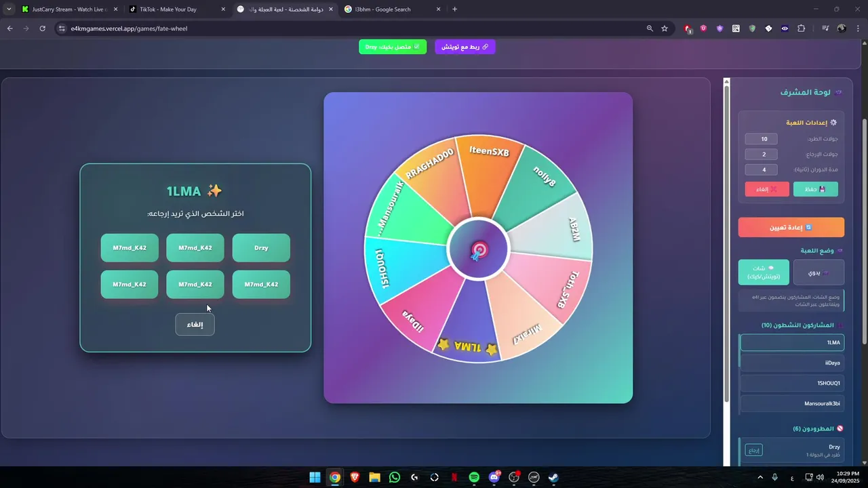Select participant iiDaya in active list

[792, 363]
